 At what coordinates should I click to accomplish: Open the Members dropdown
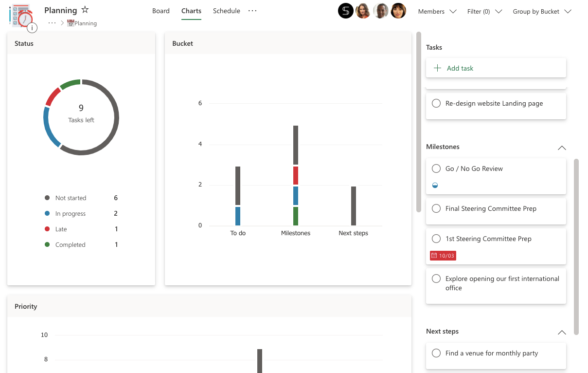437,11
